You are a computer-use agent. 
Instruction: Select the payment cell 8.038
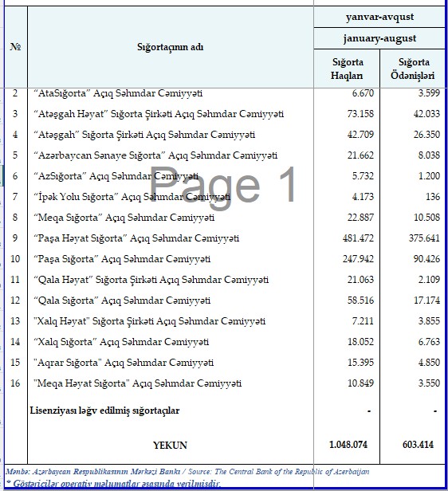pos(429,155)
